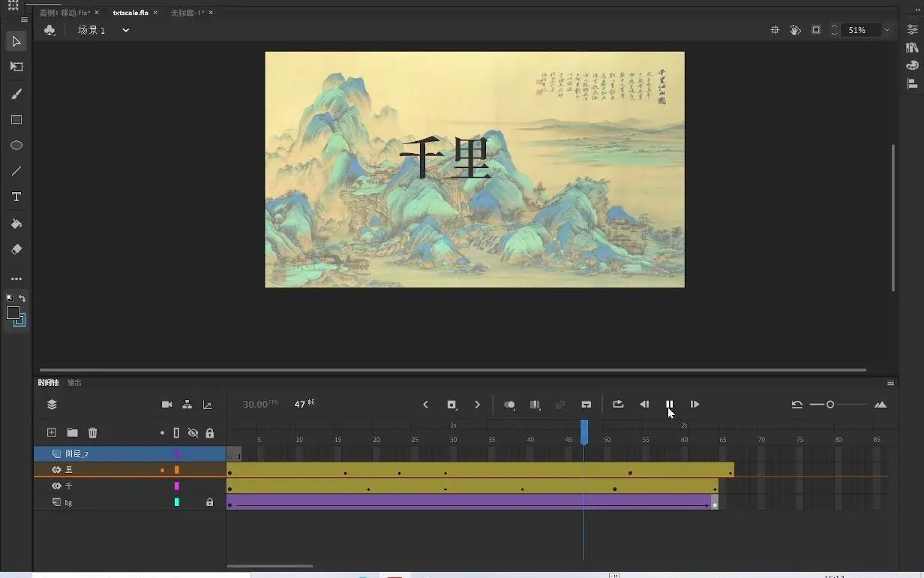924x578 pixels.
Task: Select the Rectangle tool
Action: pos(16,120)
